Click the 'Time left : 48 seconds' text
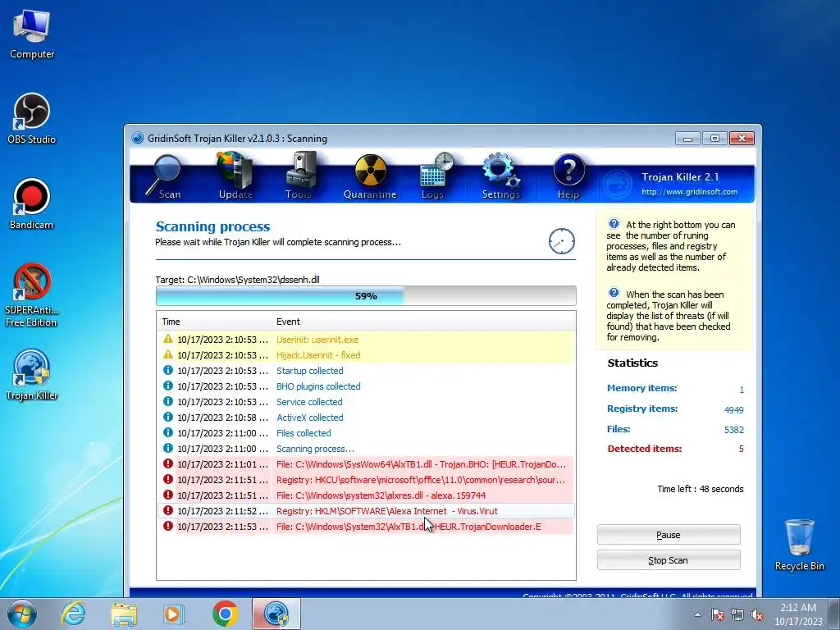This screenshot has height=630, width=840. click(x=701, y=489)
